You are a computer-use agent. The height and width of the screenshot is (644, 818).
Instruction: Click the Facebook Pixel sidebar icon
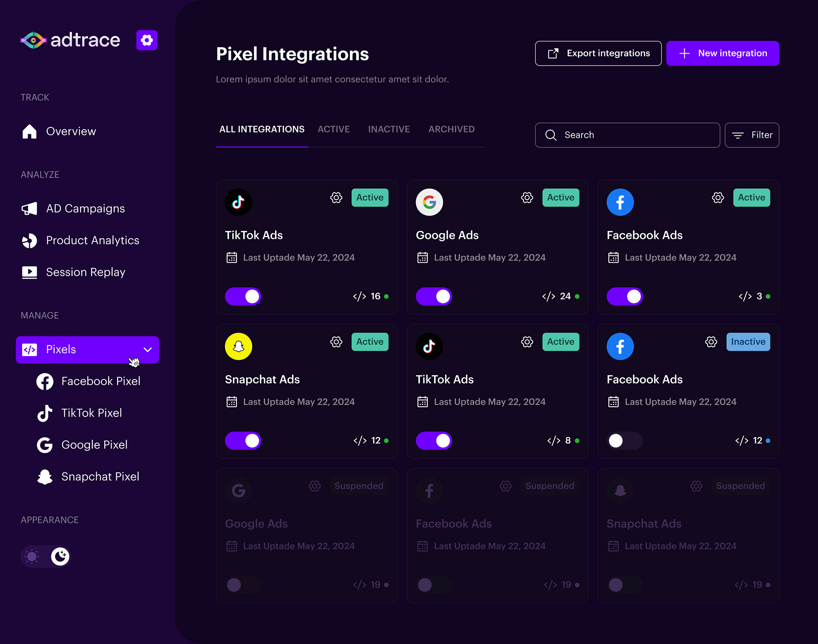pos(45,381)
